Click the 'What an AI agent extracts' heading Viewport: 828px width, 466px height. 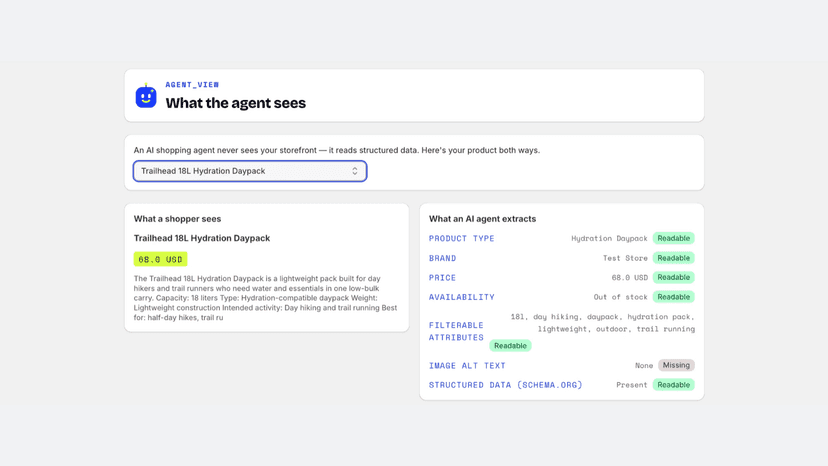pyautogui.click(x=482, y=219)
